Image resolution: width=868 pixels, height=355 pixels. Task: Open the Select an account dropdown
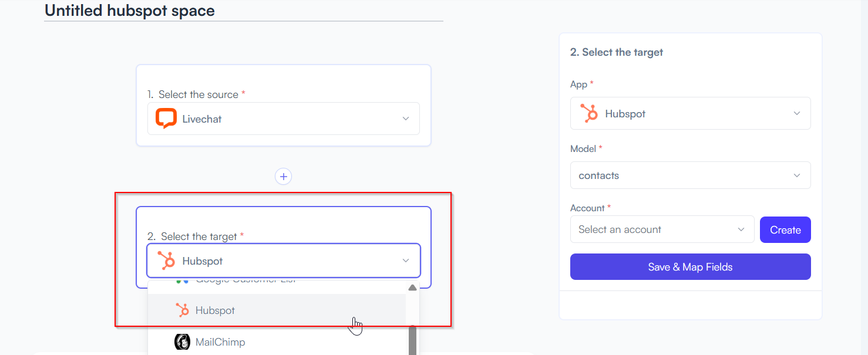[x=662, y=229]
